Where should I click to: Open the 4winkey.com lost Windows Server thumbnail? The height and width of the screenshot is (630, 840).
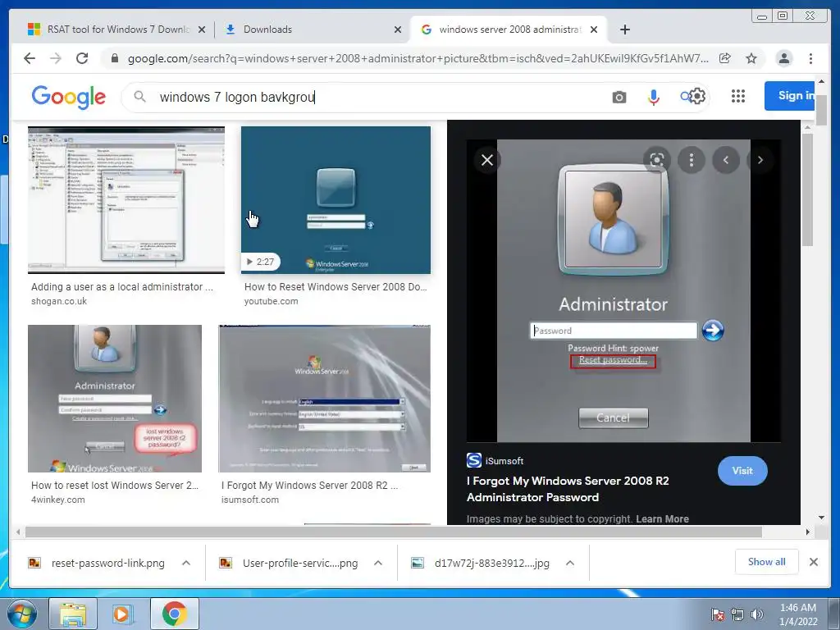pyautogui.click(x=115, y=399)
